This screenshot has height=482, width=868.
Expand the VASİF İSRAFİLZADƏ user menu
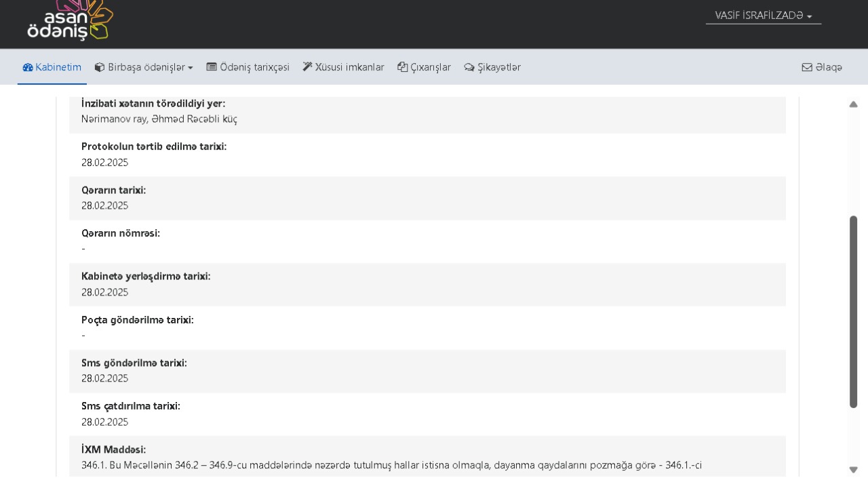pos(763,16)
